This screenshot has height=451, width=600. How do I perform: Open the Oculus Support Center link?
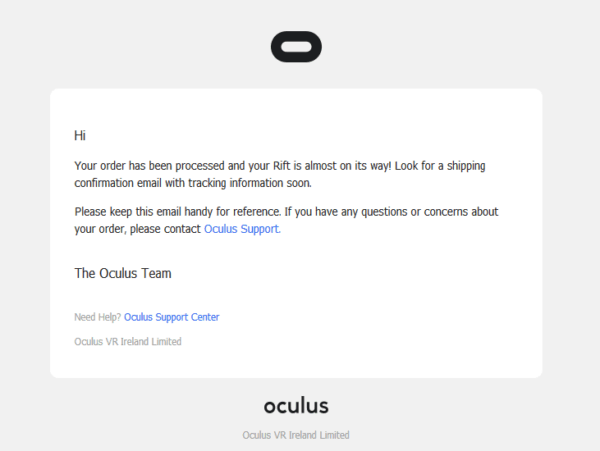(171, 317)
